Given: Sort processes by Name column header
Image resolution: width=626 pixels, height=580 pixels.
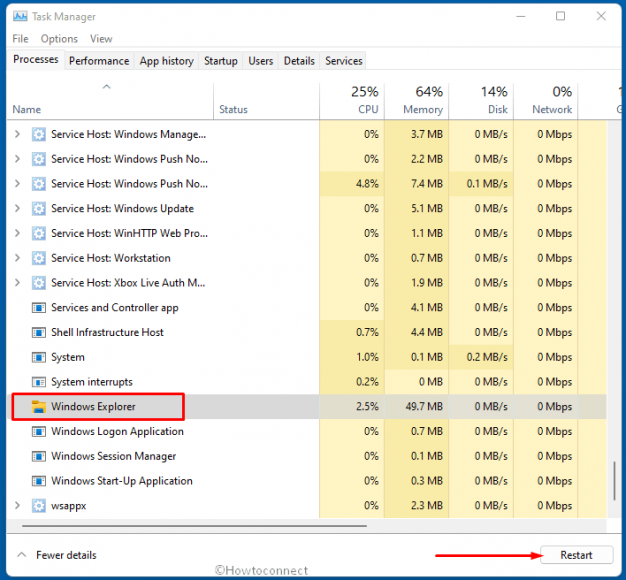Looking at the screenshot, I should point(110,101).
